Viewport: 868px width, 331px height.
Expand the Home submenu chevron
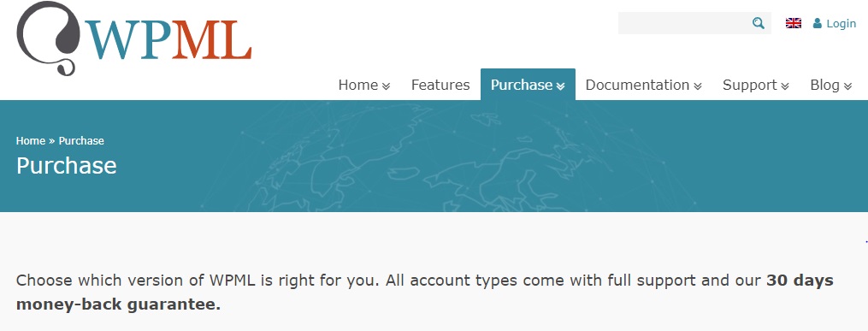387,86
